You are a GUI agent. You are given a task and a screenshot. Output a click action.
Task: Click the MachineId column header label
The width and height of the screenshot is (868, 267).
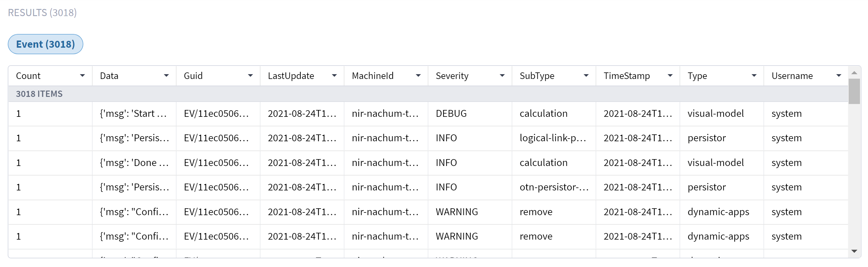pyautogui.click(x=373, y=76)
